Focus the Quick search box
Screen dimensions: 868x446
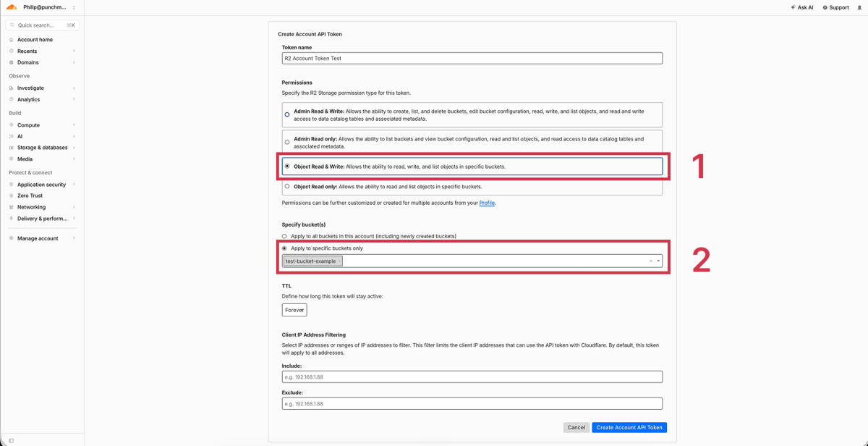[43, 25]
